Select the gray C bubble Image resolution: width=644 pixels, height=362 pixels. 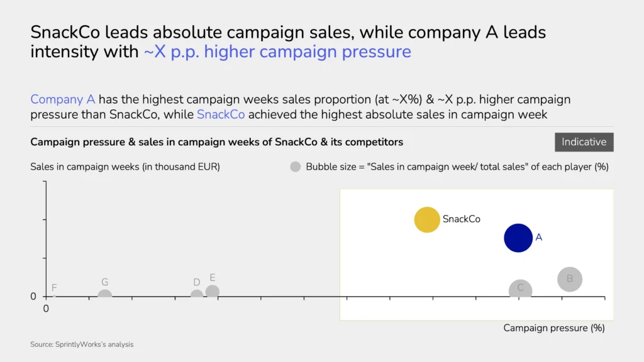pos(520,288)
